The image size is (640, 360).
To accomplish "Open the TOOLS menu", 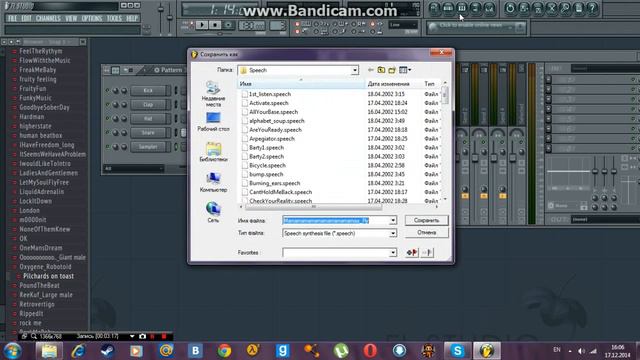I will [114, 18].
